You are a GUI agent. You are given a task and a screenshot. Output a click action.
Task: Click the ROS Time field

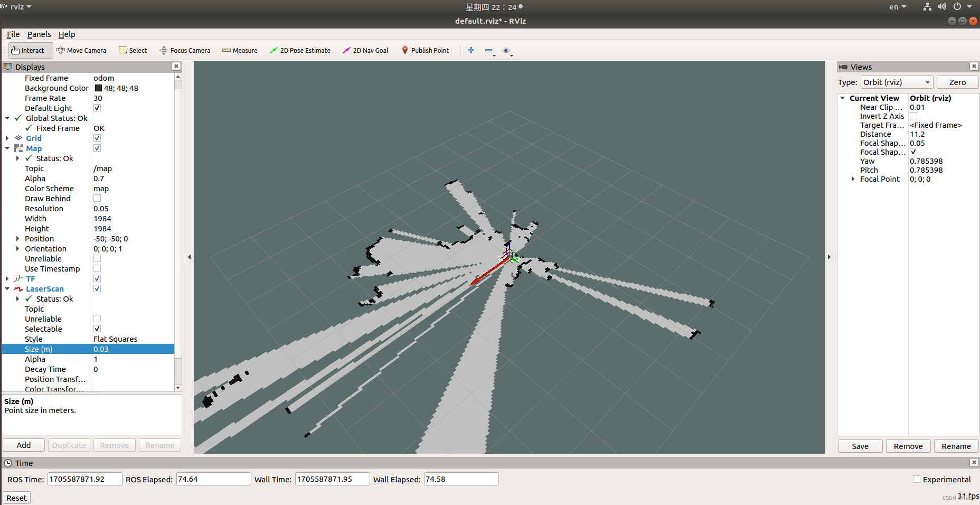click(x=85, y=479)
